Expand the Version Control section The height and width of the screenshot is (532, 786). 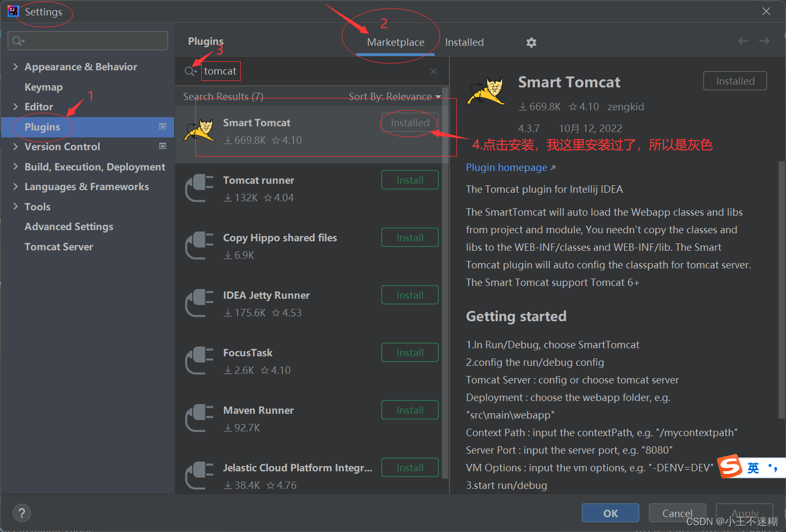(15, 146)
